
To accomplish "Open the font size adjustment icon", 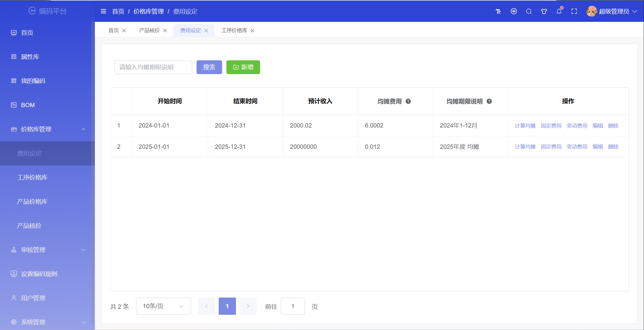I will (x=498, y=11).
